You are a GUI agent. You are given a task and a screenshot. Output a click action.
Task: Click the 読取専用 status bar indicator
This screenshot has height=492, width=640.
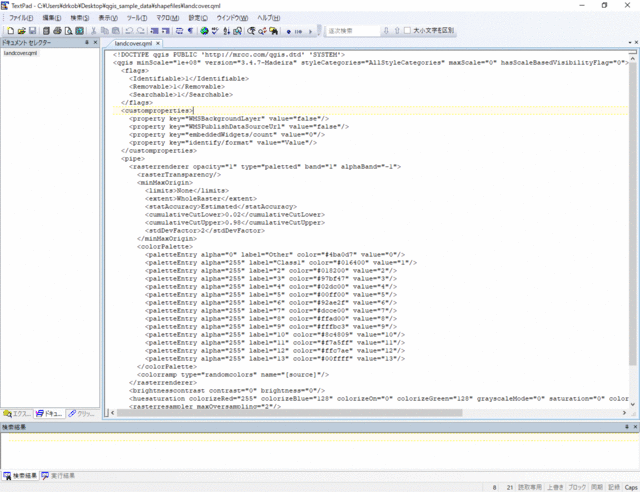pyautogui.click(x=530, y=487)
